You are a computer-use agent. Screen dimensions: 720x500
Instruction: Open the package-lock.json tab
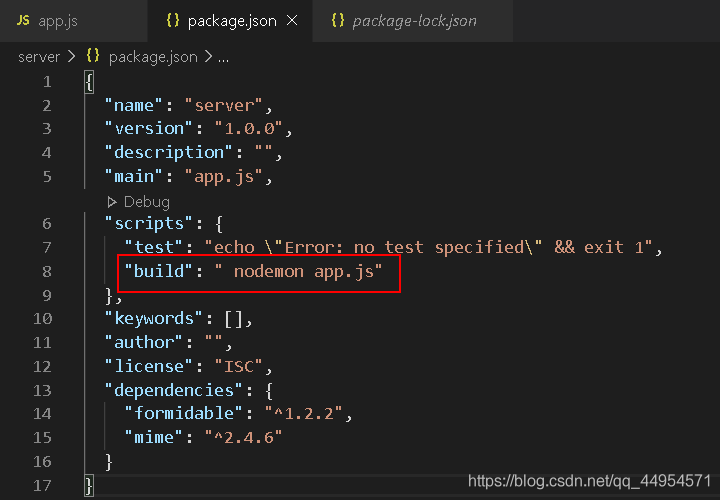coord(412,21)
